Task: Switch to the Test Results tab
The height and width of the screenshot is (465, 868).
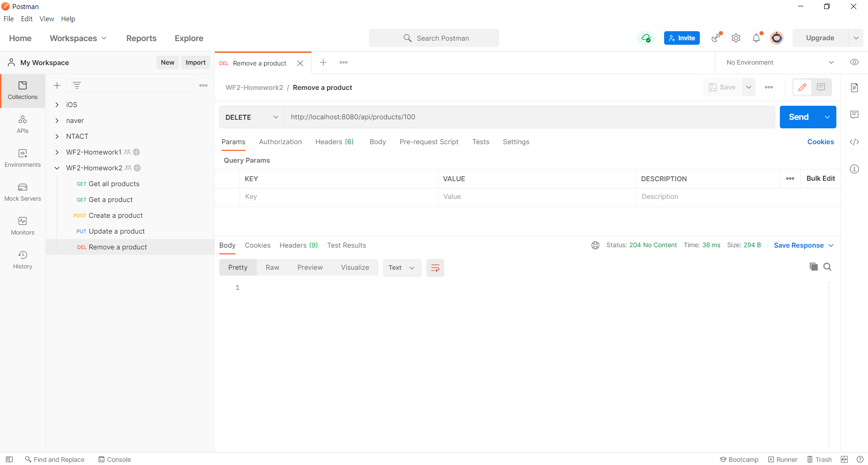Action: coord(347,245)
